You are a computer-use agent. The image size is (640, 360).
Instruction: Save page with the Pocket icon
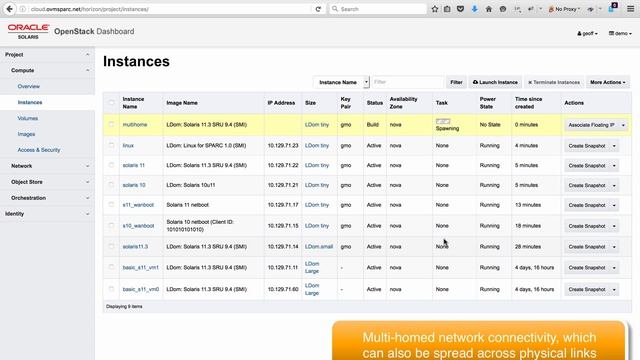pyautogui.click(x=460, y=9)
